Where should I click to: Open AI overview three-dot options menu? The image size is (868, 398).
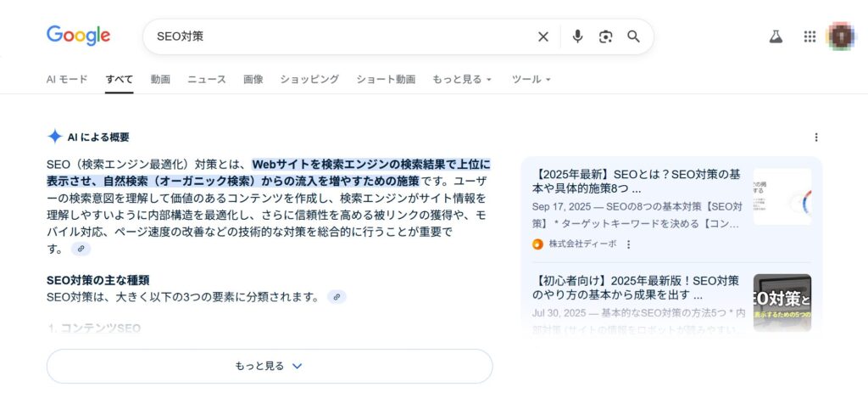[x=816, y=137]
